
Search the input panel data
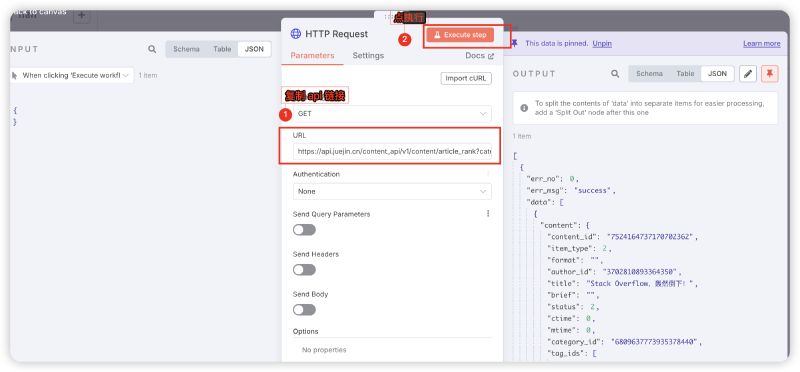point(152,49)
